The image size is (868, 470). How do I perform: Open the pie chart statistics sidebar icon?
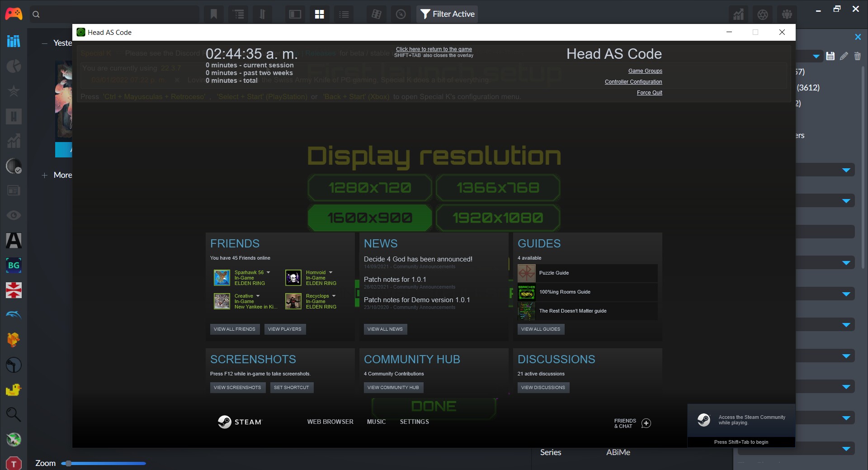coord(14,66)
